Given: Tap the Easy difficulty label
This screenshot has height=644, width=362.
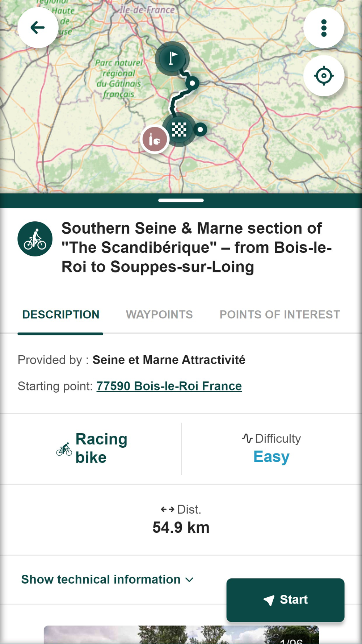Looking at the screenshot, I should (x=271, y=456).
